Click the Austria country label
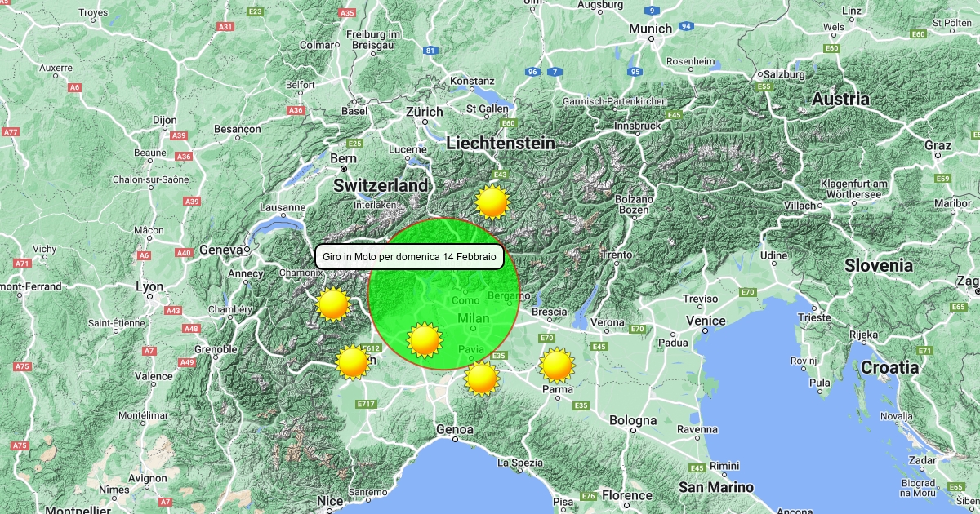Image resolution: width=980 pixels, height=514 pixels. click(840, 100)
